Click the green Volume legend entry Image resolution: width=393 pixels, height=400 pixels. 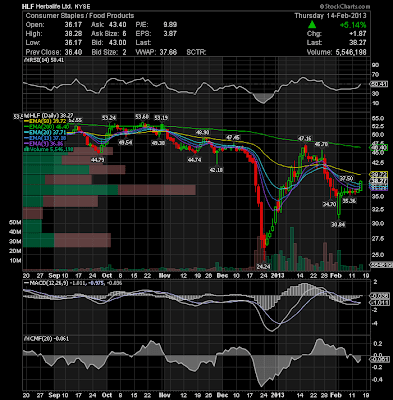coord(50,149)
